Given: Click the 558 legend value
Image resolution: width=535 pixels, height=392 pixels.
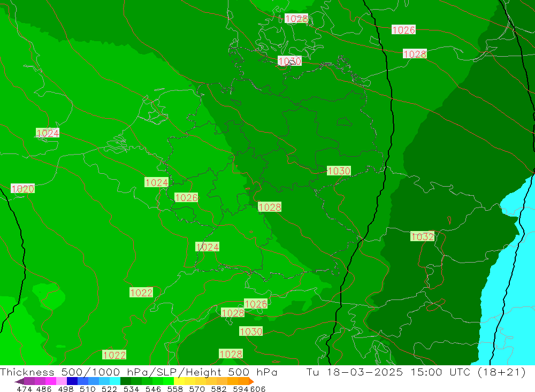Looking at the screenshot, I should pos(175,389).
